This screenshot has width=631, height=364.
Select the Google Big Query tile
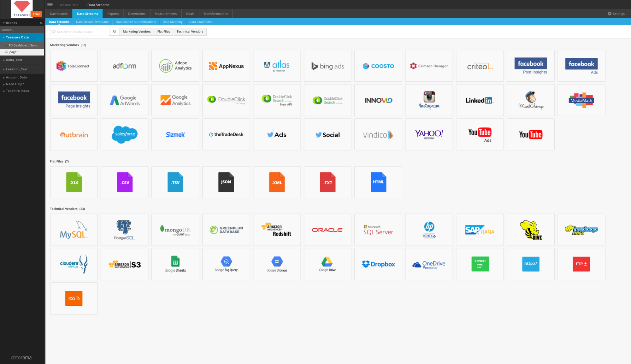coord(226,264)
